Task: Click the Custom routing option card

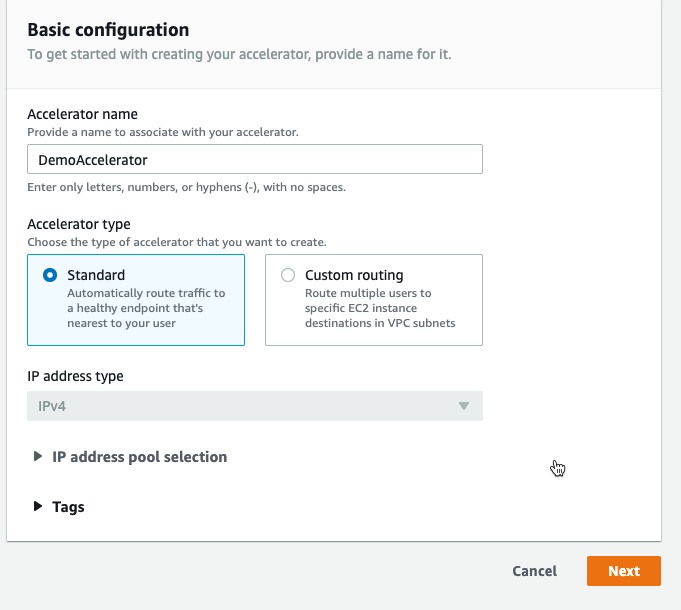Action: (374, 300)
